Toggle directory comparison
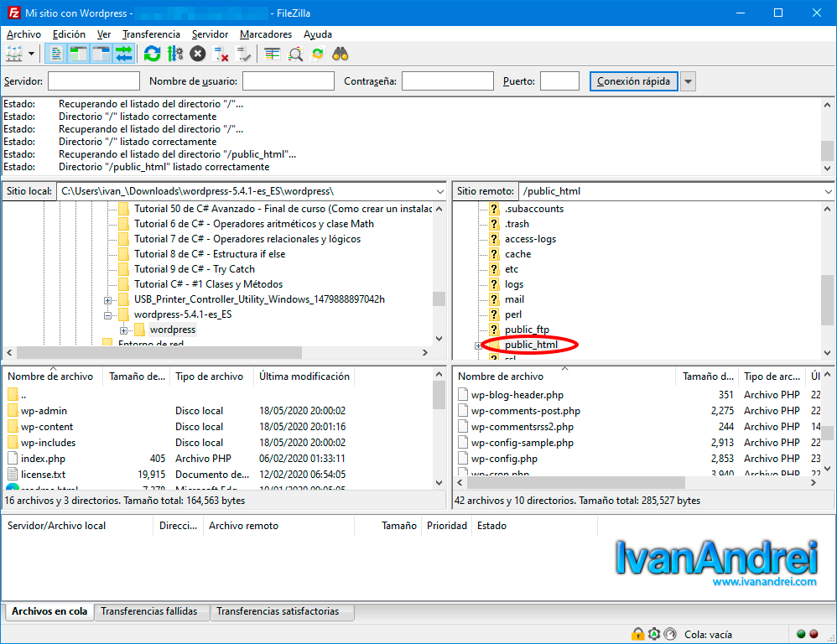Screen dimensions: 837x644 (295, 54)
